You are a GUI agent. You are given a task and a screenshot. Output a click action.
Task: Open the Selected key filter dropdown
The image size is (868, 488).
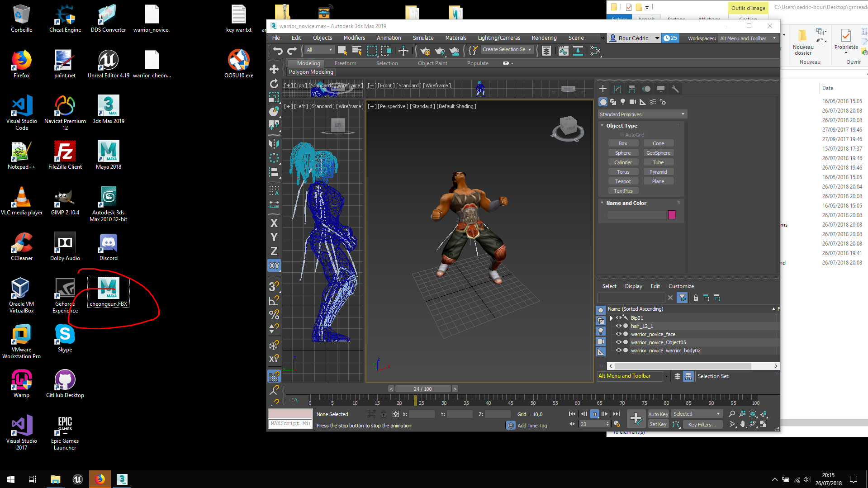coord(697,414)
